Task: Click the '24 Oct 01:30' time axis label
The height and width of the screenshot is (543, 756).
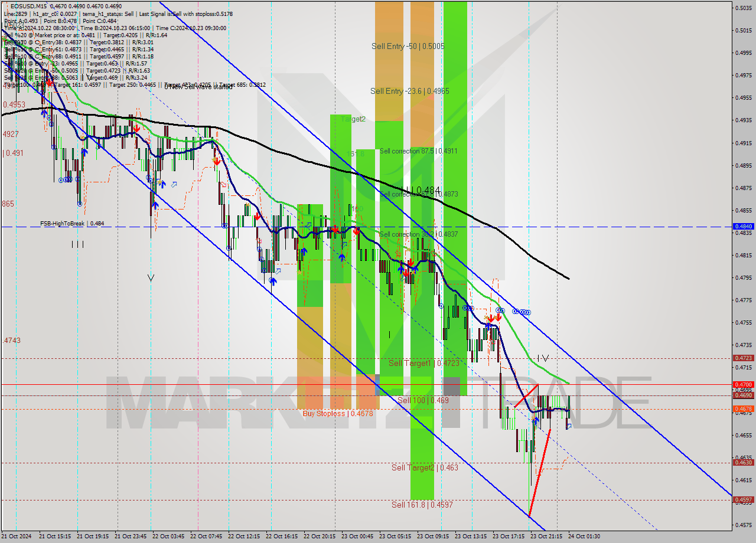Action: [584, 537]
